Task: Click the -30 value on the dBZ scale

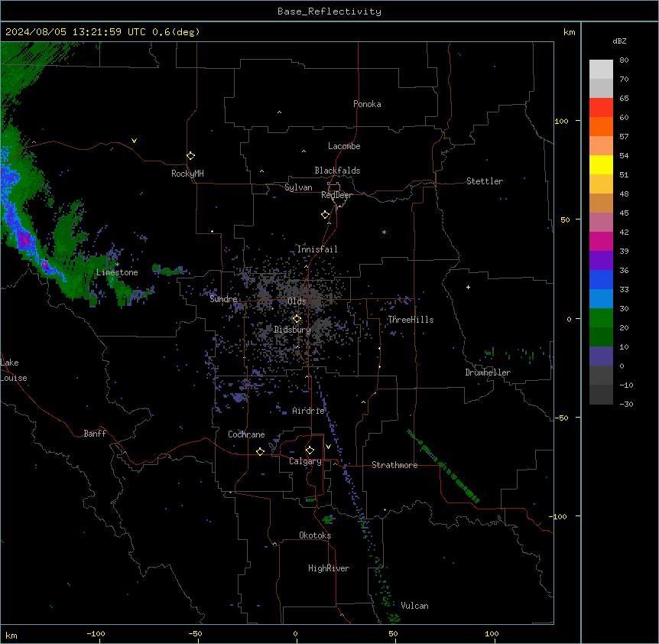Action: 626,404
